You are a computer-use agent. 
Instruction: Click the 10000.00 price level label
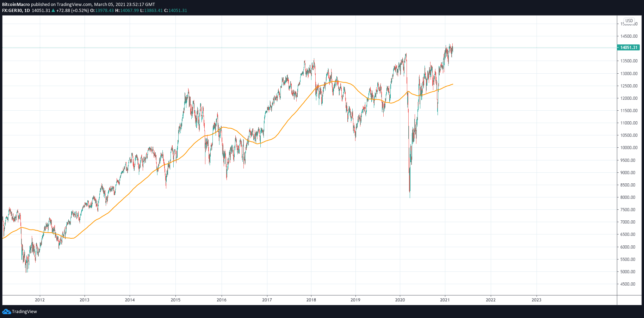point(629,148)
